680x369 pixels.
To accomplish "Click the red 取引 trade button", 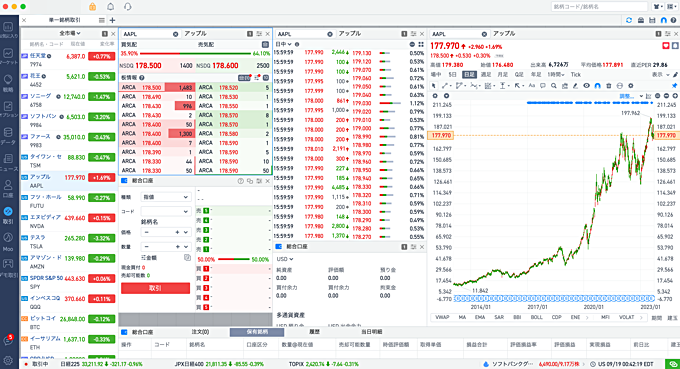I will click(155, 288).
